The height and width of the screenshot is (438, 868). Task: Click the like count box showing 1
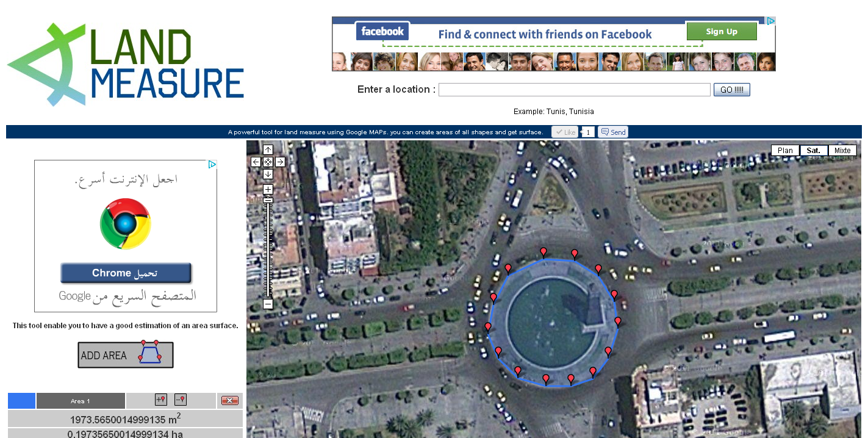tap(588, 132)
